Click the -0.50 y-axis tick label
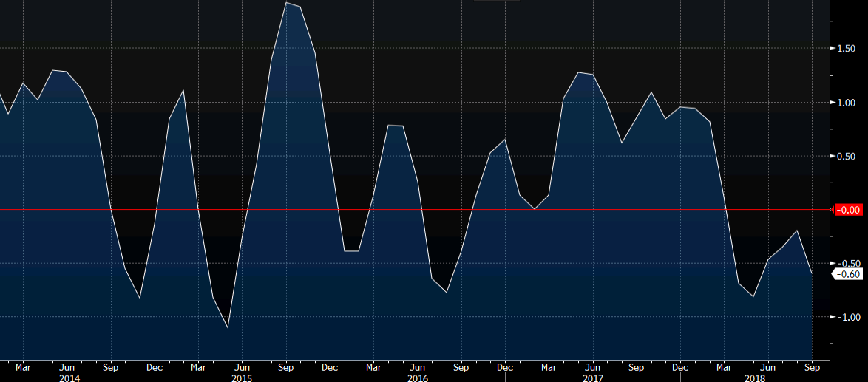 pyautogui.click(x=846, y=264)
